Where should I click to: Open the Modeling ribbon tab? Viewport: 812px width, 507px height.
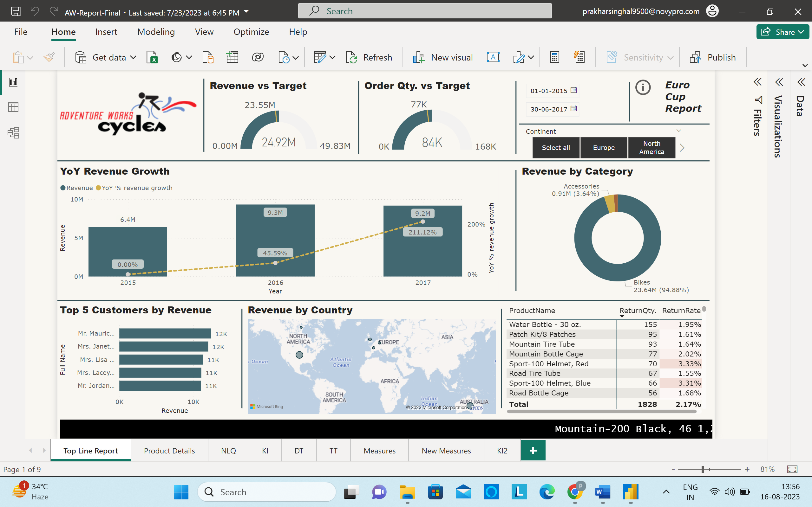tap(156, 32)
